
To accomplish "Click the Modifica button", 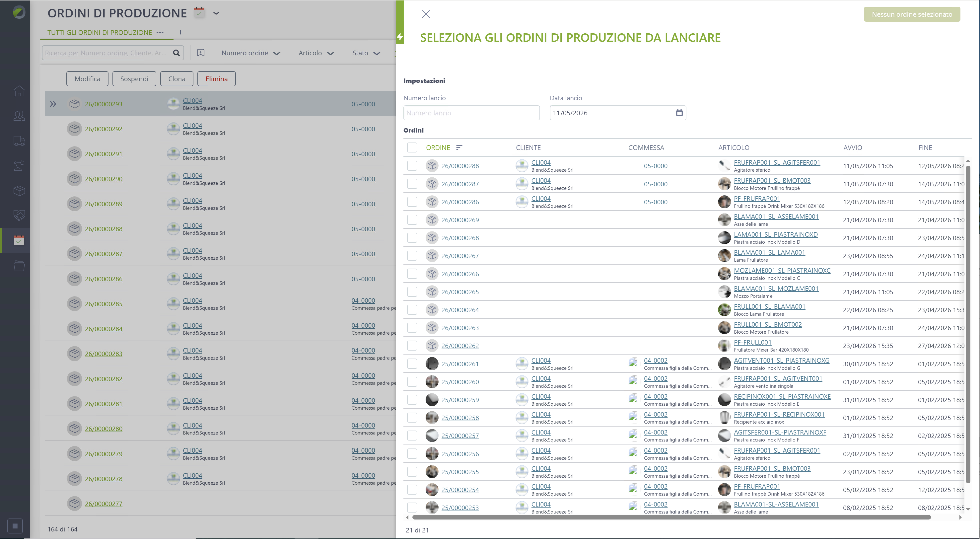I will [88, 79].
